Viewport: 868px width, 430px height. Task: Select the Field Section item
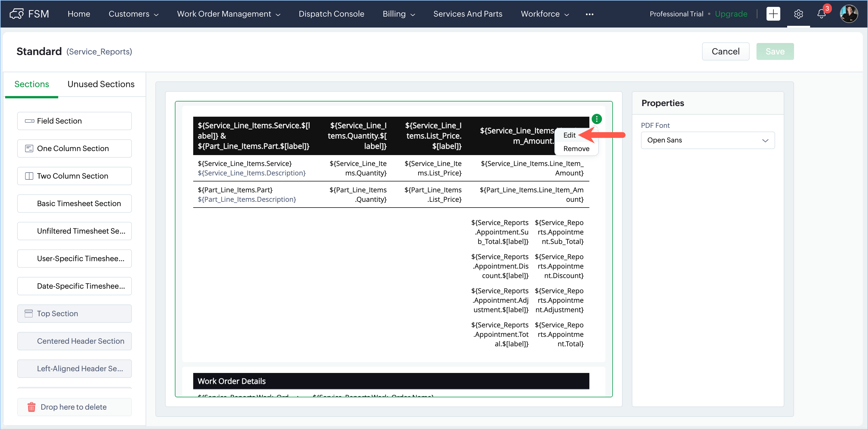74,121
